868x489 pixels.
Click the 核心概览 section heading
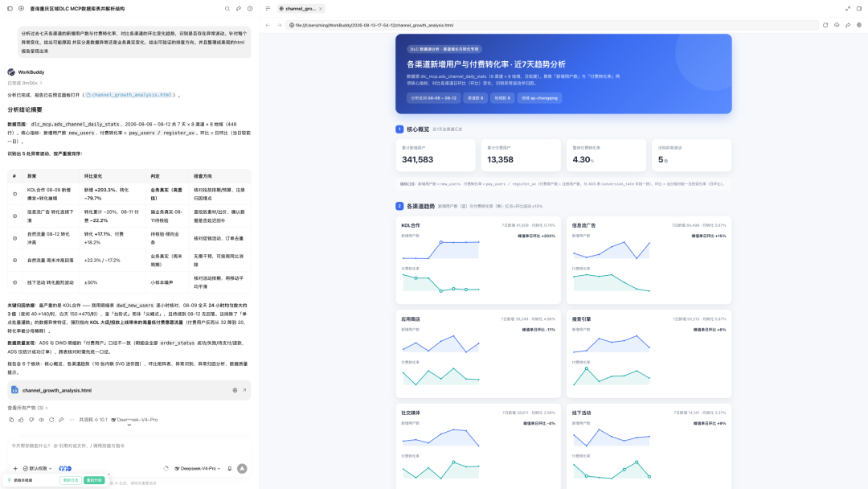point(418,129)
